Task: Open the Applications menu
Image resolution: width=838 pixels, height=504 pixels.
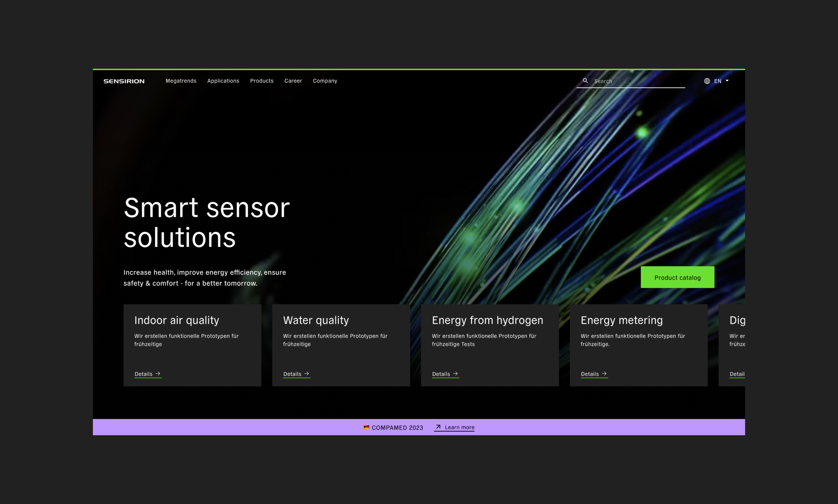Action: tap(223, 81)
